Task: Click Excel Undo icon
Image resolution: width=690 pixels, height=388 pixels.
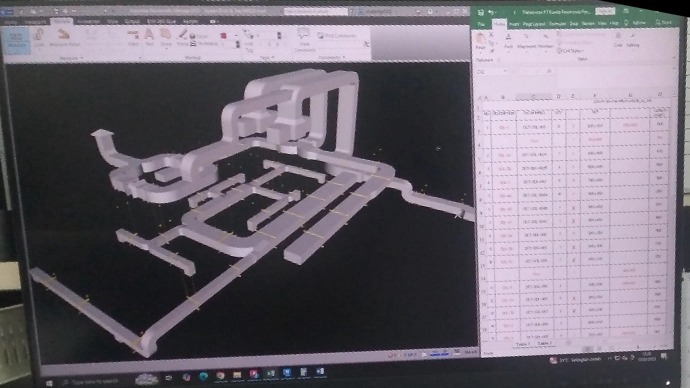Action: (491, 12)
